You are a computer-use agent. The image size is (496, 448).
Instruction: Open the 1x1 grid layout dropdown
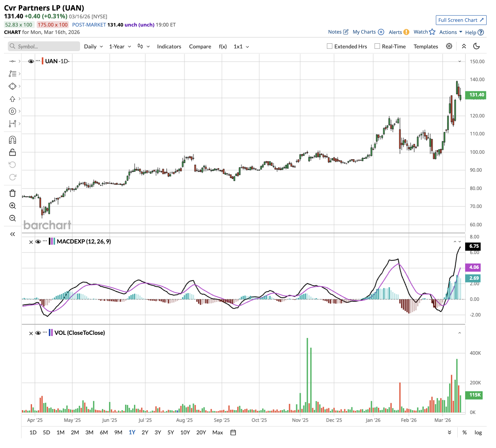[241, 46]
